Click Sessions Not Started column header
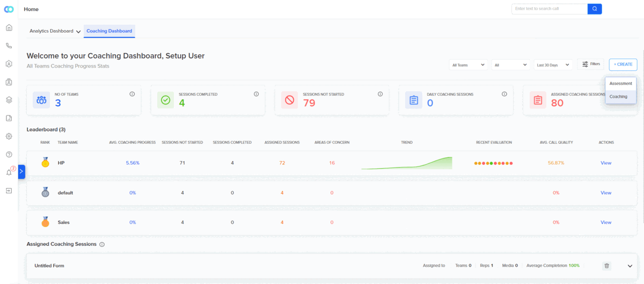 [182, 142]
